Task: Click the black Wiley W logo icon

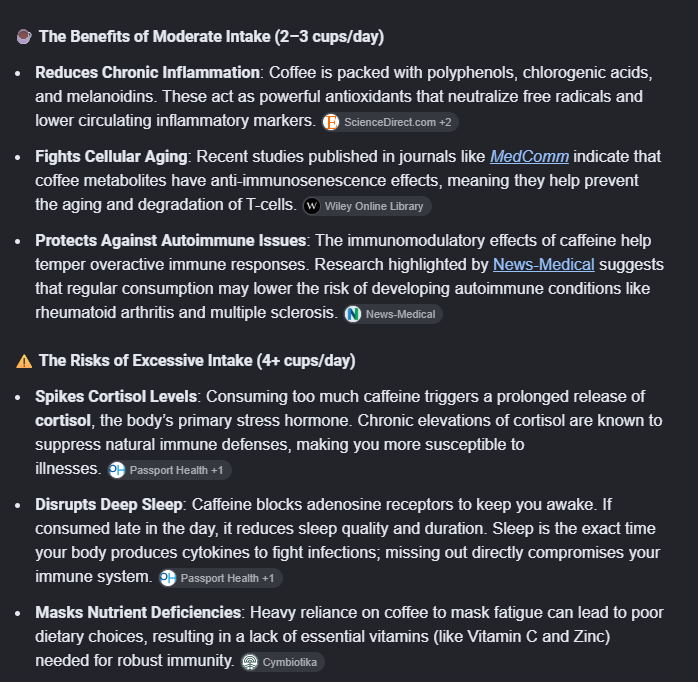Action: tap(312, 206)
